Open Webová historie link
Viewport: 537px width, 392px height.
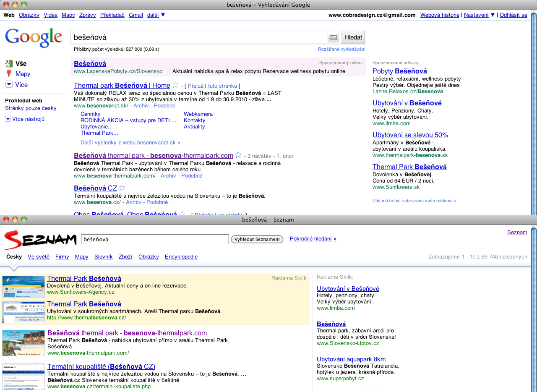440,15
